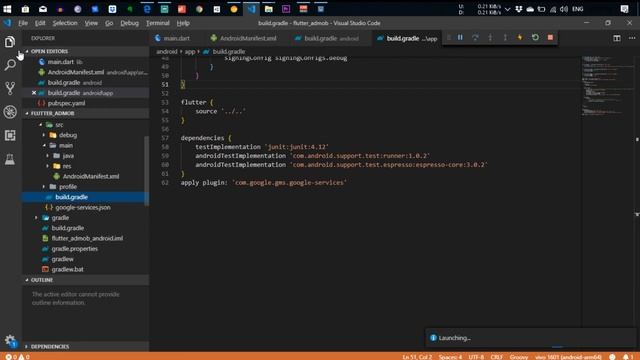Expand the gradle folder
The height and width of the screenshot is (360, 640).
coord(36,218)
